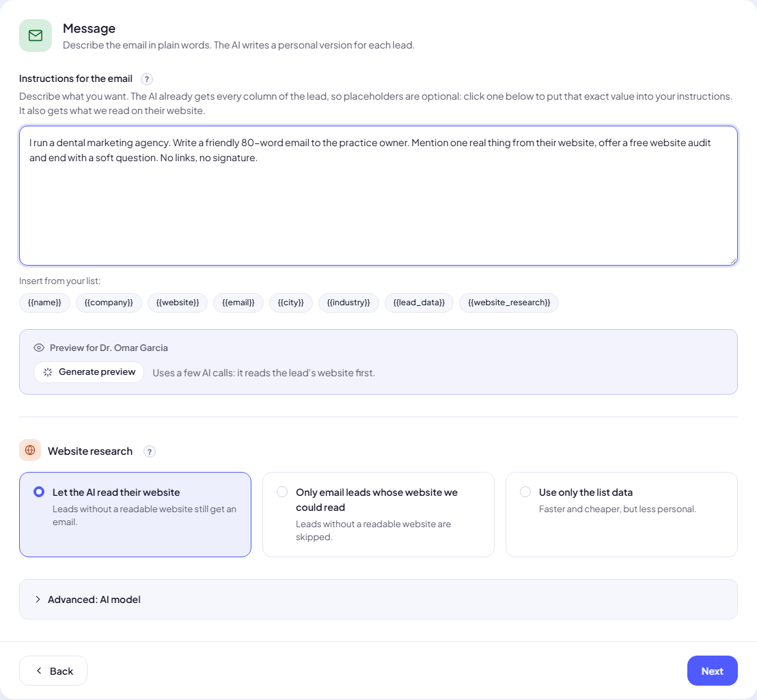Insert the {{city}} placeholder

tap(290, 303)
